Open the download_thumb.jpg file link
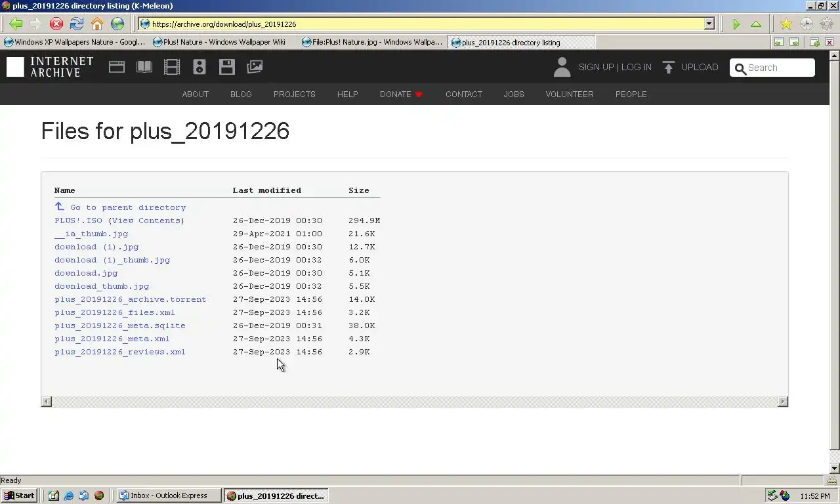840x504 pixels. pos(102,286)
